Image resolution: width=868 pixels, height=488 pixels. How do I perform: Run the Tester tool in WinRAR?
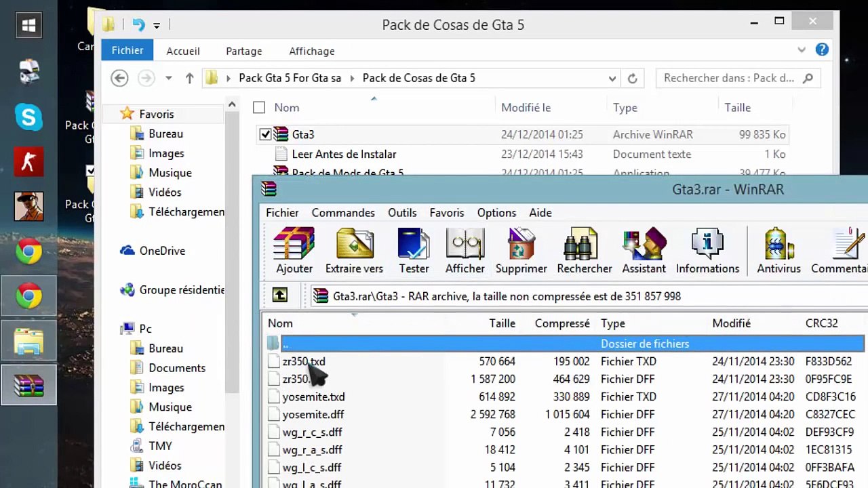coord(414,251)
